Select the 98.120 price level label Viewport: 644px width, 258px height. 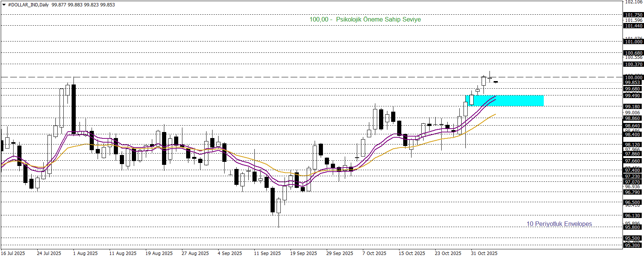click(633, 145)
